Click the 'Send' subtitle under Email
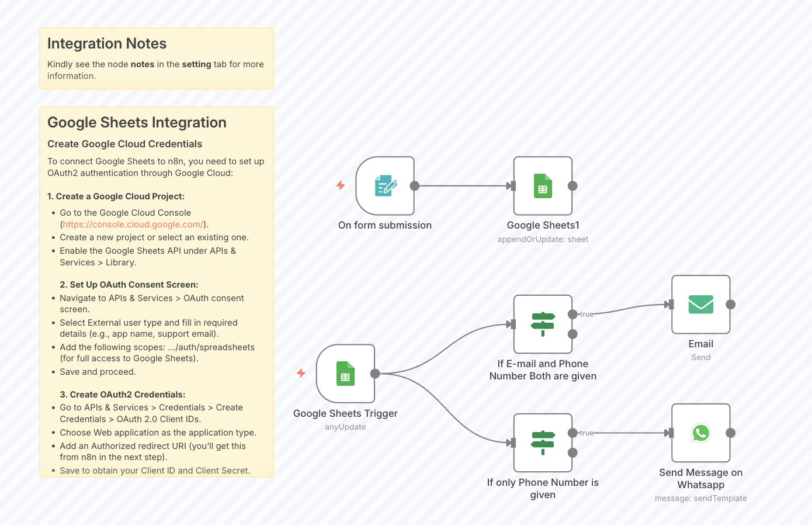The image size is (812, 525). point(701,357)
